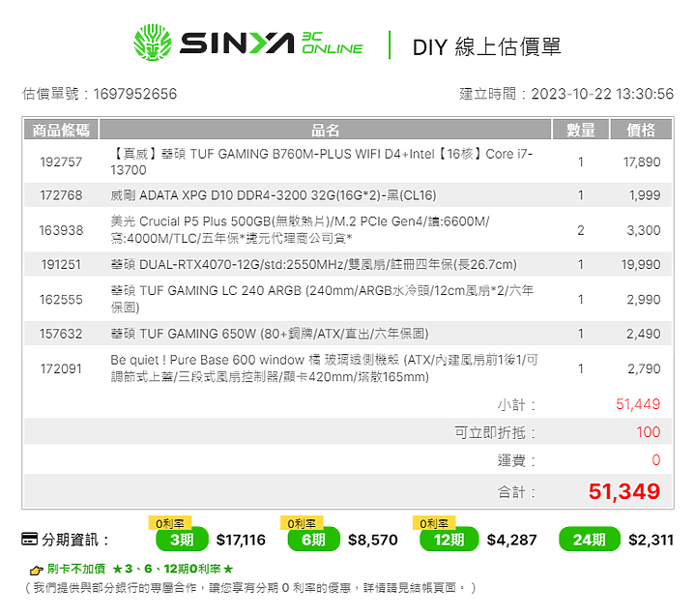Image resolution: width=696 pixels, height=616 pixels.
Task: Click the ADATA XPG D10 DDR4-3200 item name
Action: (x=273, y=195)
